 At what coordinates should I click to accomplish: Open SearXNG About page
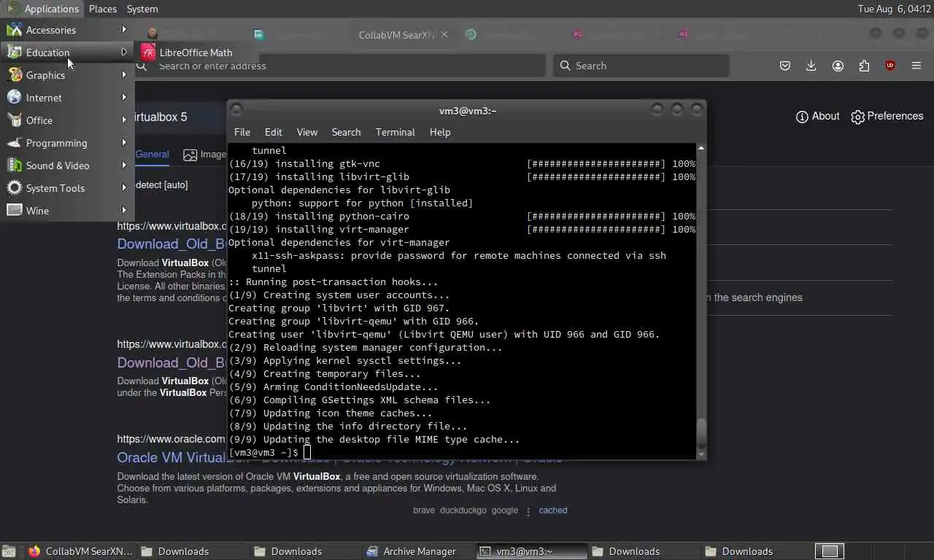point(817,116)
